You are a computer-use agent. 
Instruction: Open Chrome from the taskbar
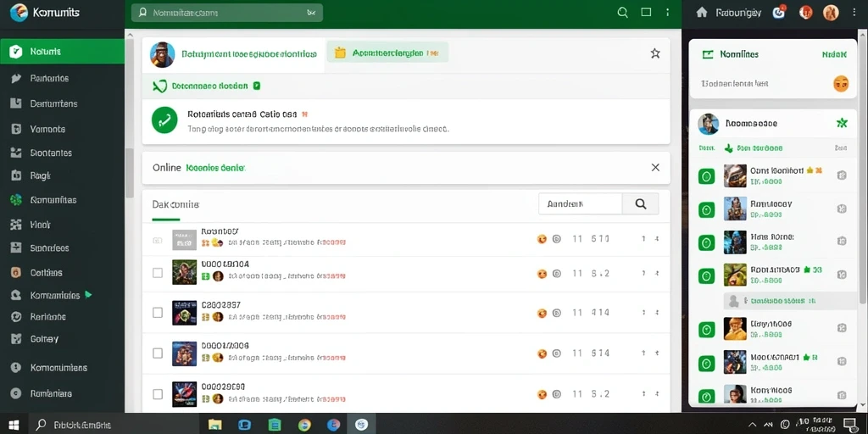click(304, 425)
